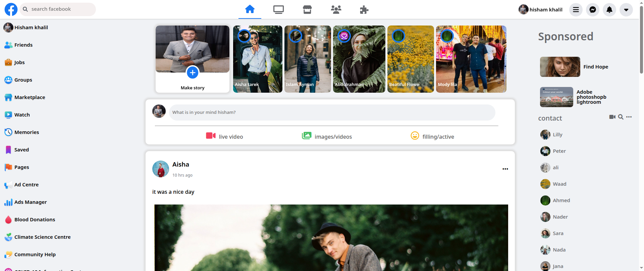The height and width of the screenshot is (271, 644).
Task: Start a video call from contacts header
Action: pyautogui.click(x=612, y=117)
